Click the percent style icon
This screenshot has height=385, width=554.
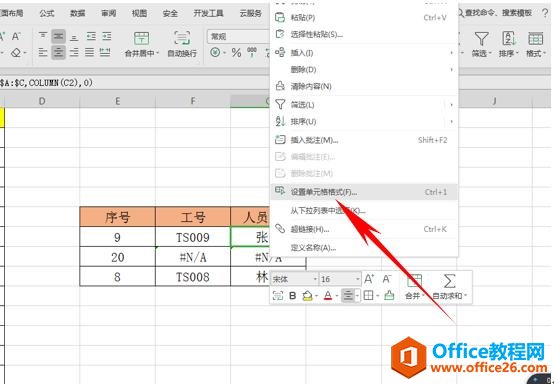[236, 53]
